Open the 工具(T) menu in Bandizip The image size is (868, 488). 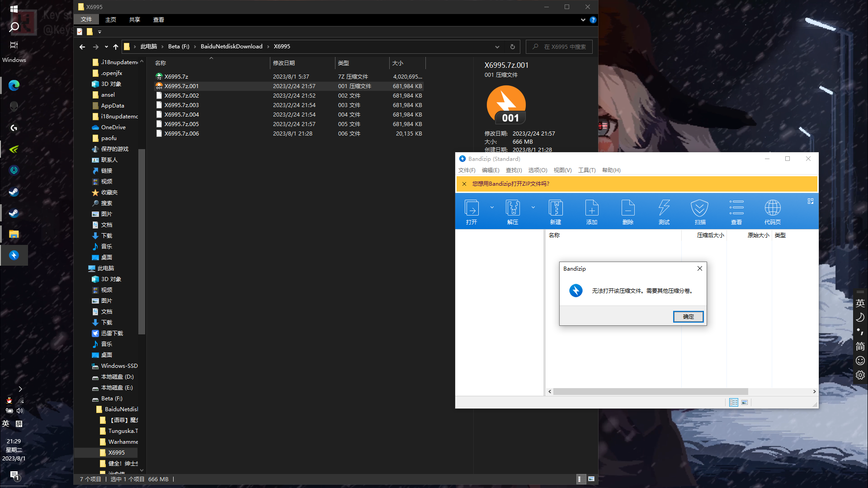click(587, 170)
